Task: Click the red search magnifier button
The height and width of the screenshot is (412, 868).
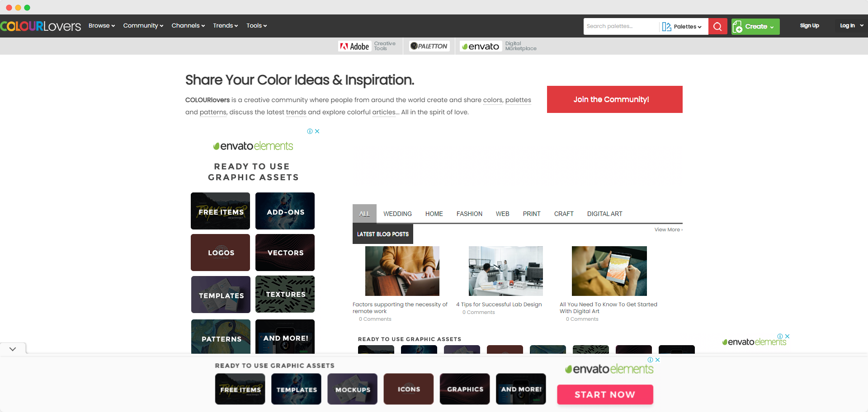Action: click(717, 26)
